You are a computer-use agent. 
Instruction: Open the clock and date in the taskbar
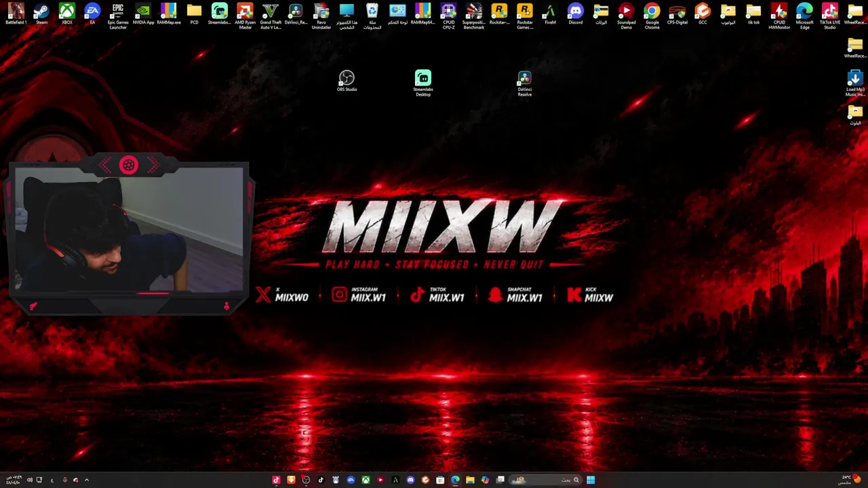click(12, 480)
